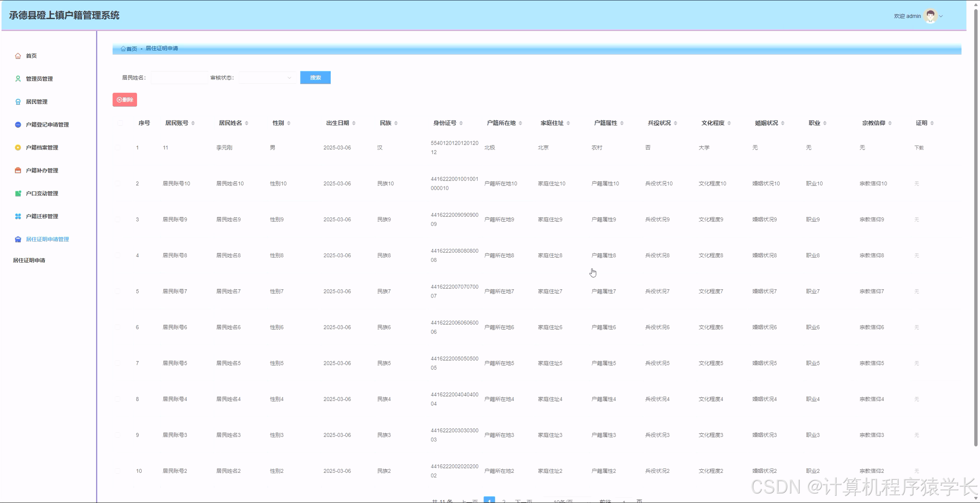Click the 户籍档案管理 yellow icon

point(18,148)
